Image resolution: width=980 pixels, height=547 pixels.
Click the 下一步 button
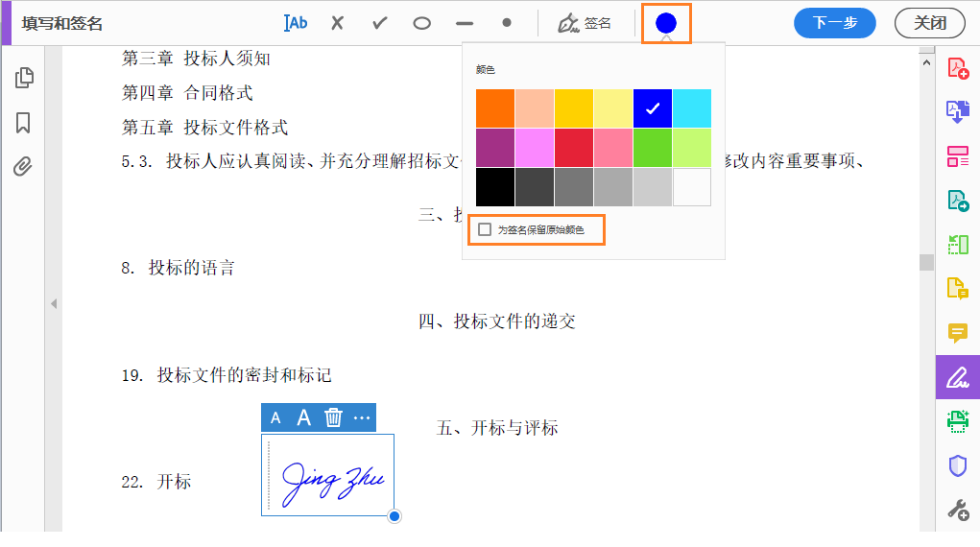pos(835,23)
